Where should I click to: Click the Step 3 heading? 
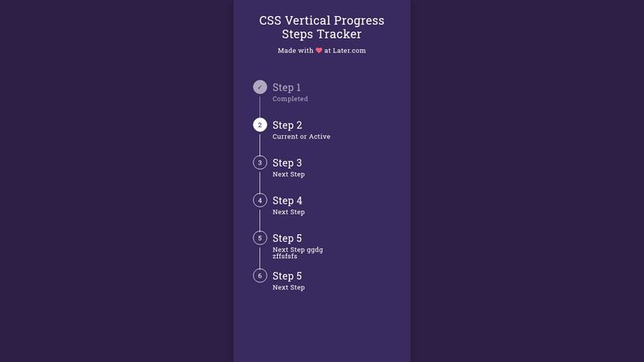click(287, 163)
